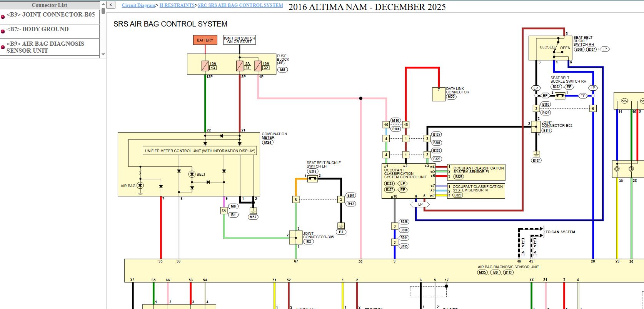Open the SRC SRS AIR BAG CONTROL SYSTEM link
644x309 pixels.
pos(240,5)
